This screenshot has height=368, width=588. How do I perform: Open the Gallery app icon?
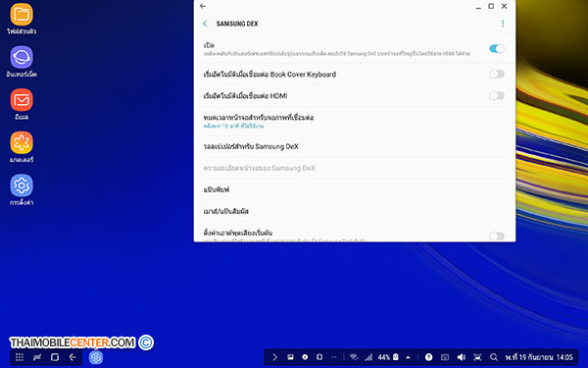[22, 142]
